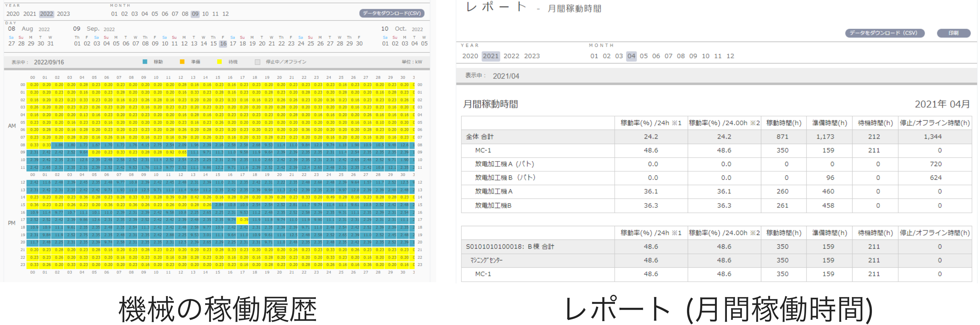Select year 2020 in the monthly report
The image size is (980, 325).
(470, 56)
